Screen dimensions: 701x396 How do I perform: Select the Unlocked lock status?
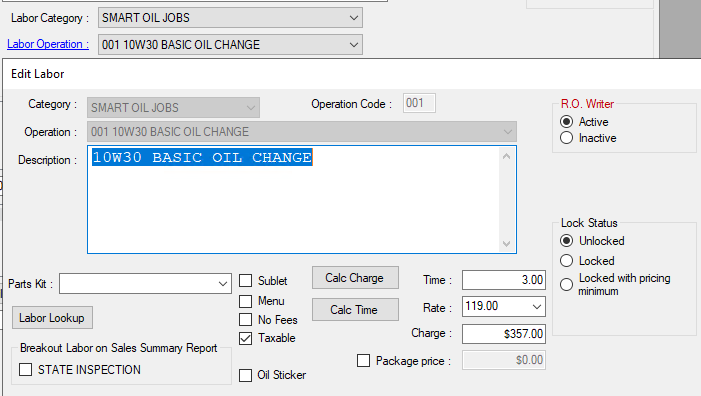[566, 241]
